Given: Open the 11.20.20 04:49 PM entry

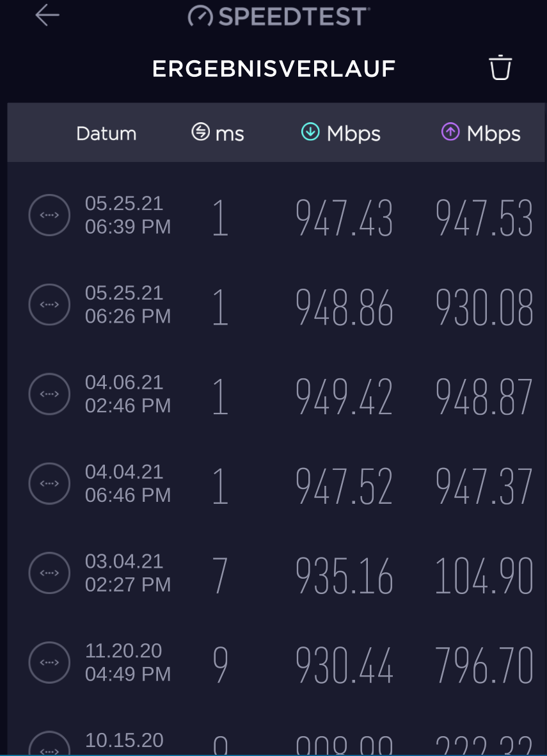Looking at the screenshot, I should click(x=128, y=663).
